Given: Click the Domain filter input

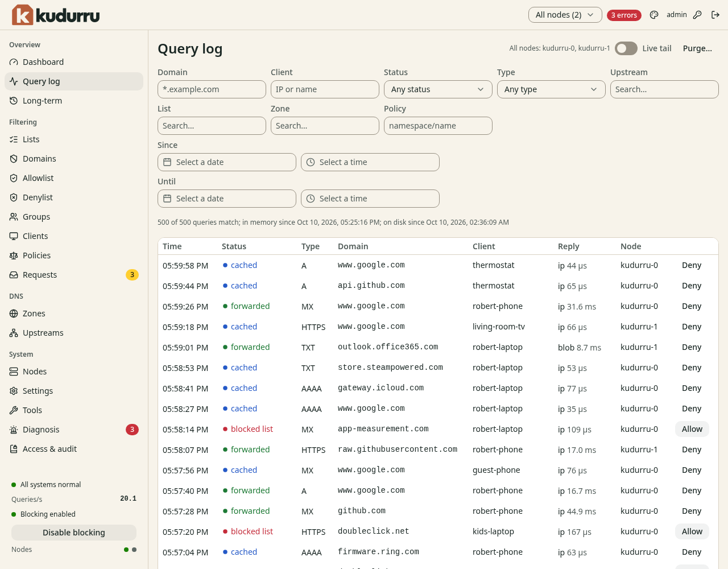Looking at the screenshot, I should [x=212, y=89].
